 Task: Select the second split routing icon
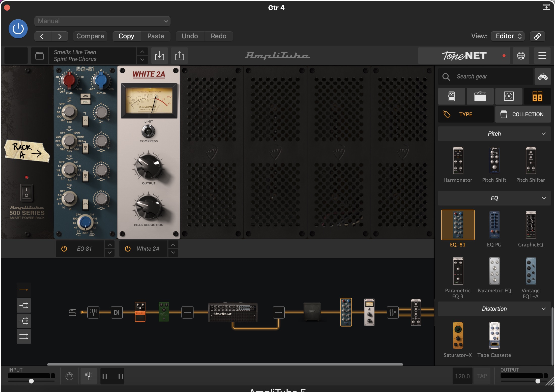pos(24,305)
